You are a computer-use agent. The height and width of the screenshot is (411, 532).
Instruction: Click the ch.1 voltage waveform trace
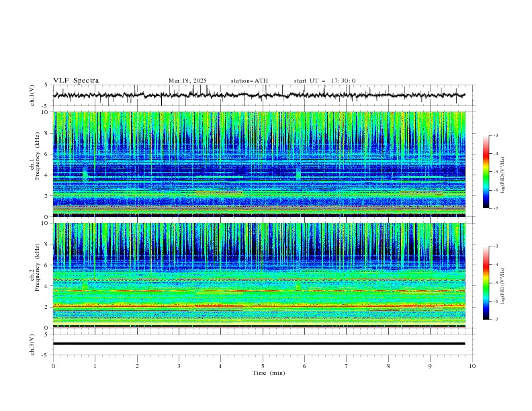click(x=259, y=95)
